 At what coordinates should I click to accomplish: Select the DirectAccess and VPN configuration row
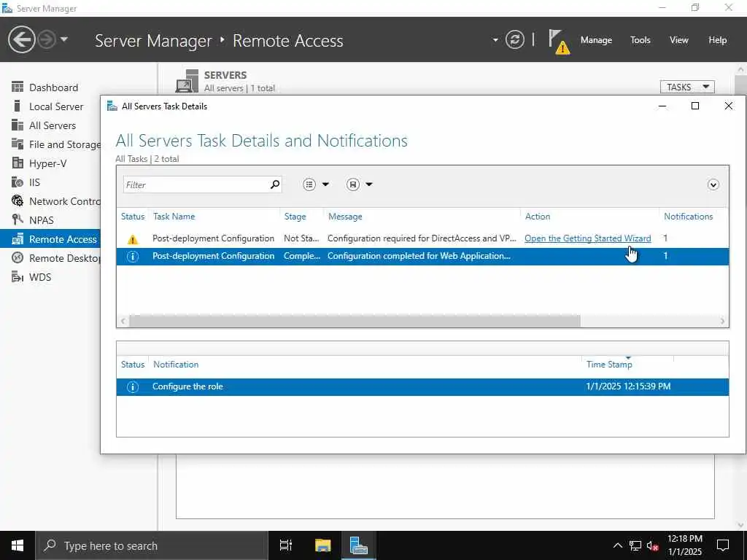[x=422, y=238]
